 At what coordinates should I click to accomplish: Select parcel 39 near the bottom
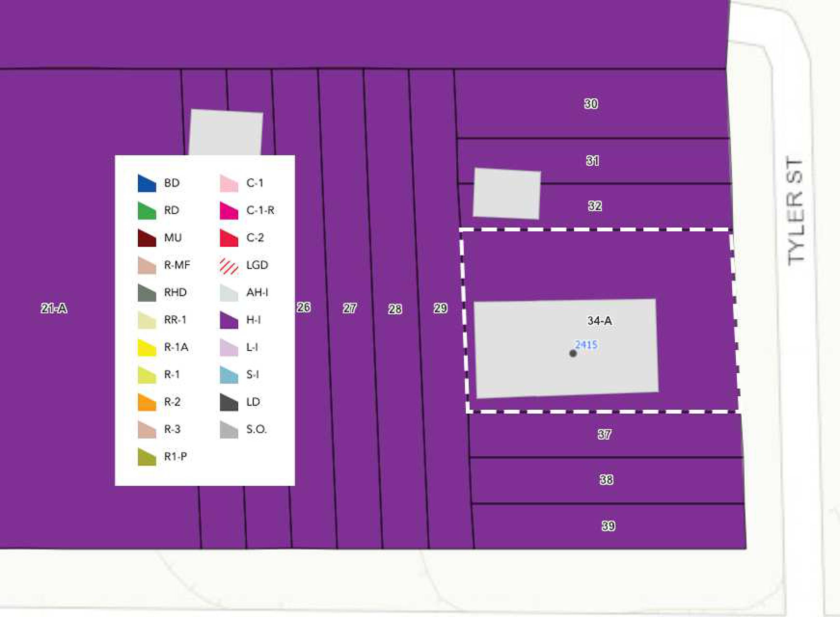tap(609, 526)
